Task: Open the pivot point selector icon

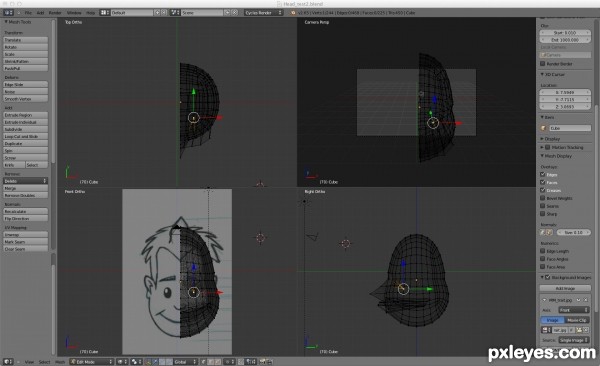Action: tap(137, 361)
